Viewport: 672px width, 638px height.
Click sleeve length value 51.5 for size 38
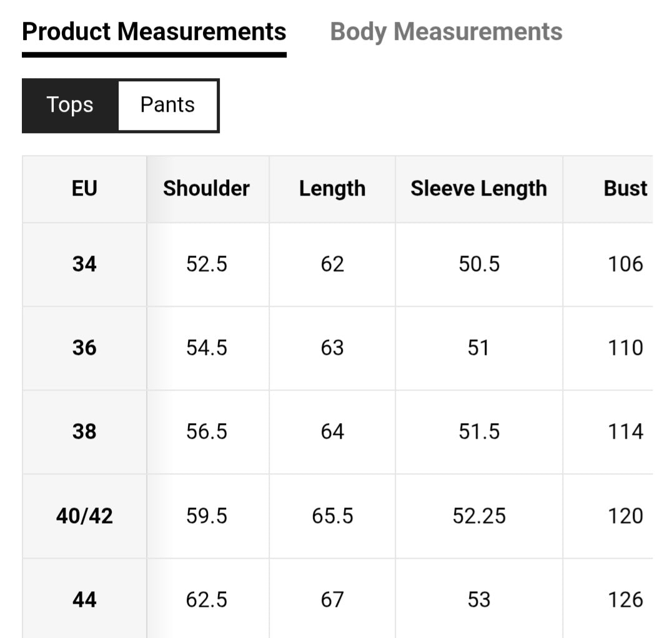coord(479,432)
